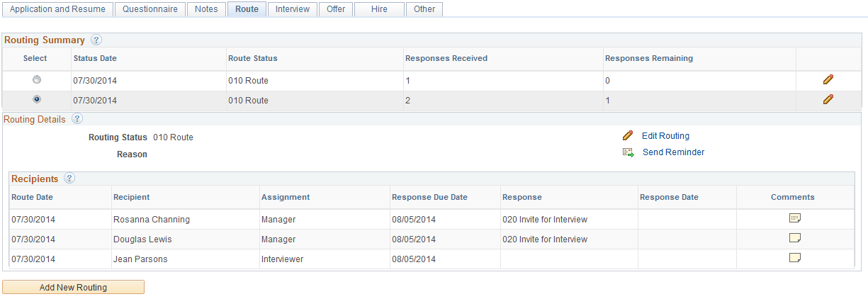Click the Response Due Date column header
Image resolution: width=868 pixels, height=299 pixels.
coord(429,197)
